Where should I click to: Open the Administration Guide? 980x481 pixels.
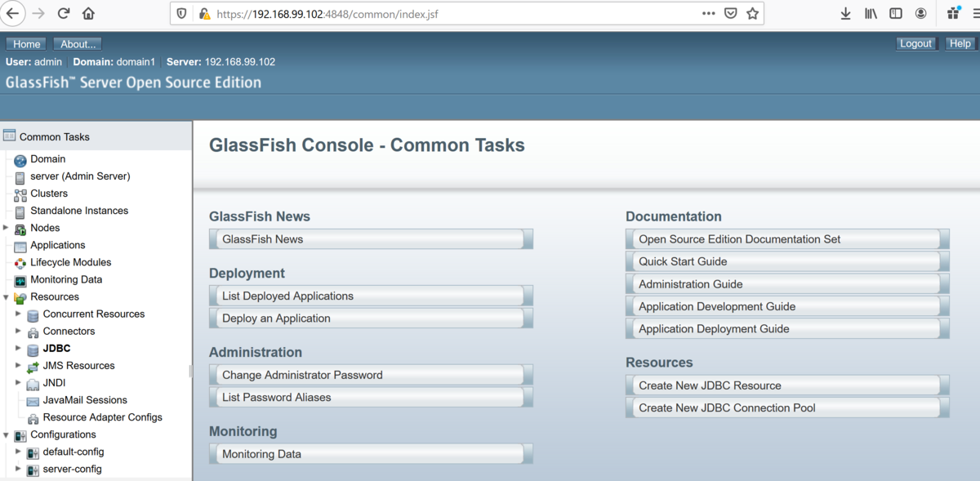coord(787,284)
